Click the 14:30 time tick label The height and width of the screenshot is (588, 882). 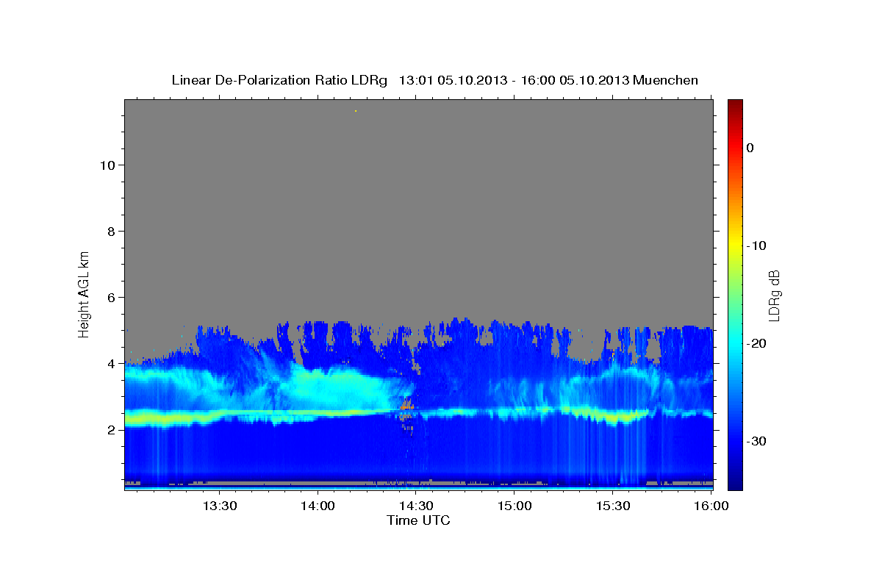click(x=416, y=507)
